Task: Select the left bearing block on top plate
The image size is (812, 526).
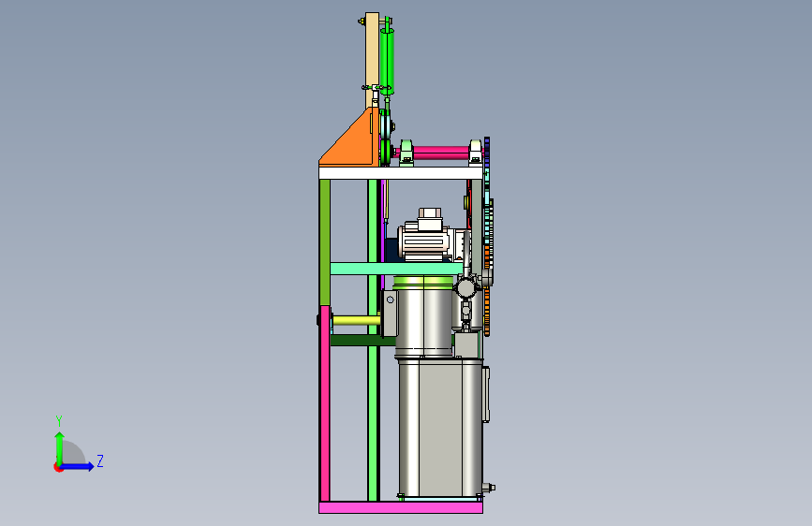Action: [406, 153]
